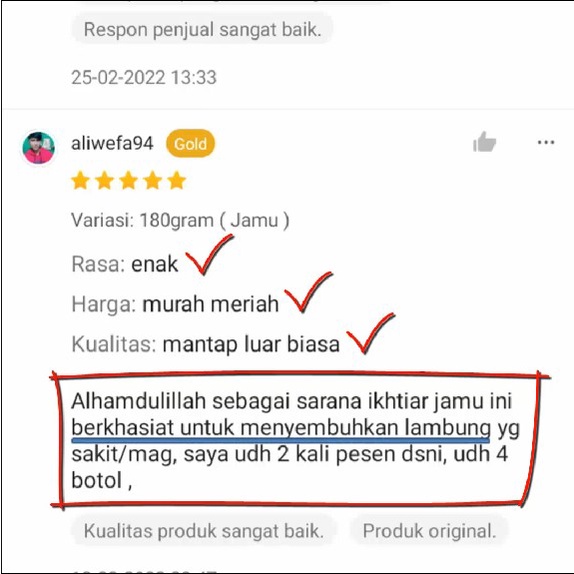The image size is (574, 574).
Task: Click the Harga murah meriah line
Action: tap(175, 304)
